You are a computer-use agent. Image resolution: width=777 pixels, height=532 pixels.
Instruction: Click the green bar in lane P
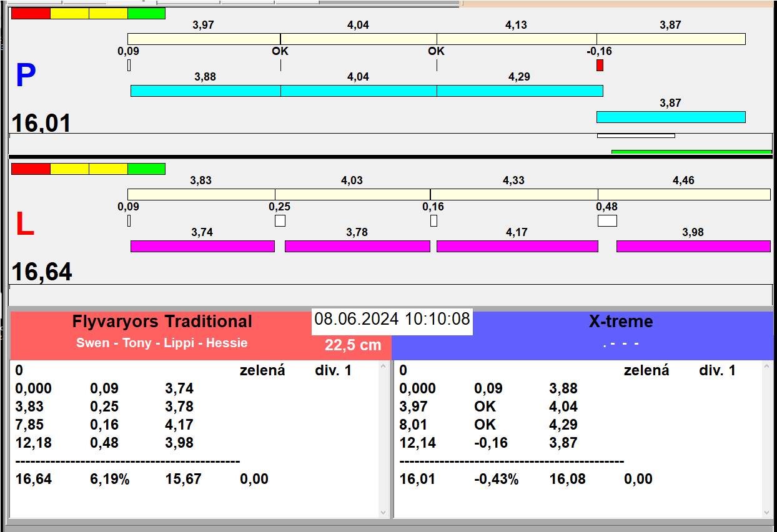point(691,152)
